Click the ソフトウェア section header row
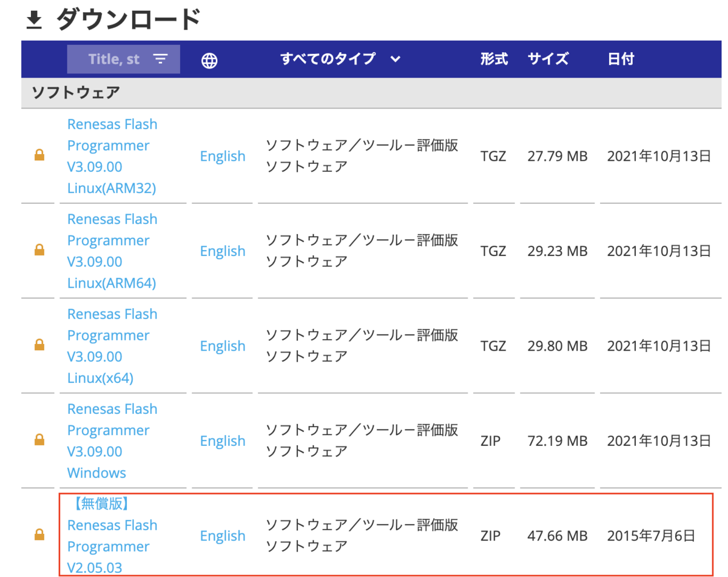728x577 pixels. click(371, 92)
